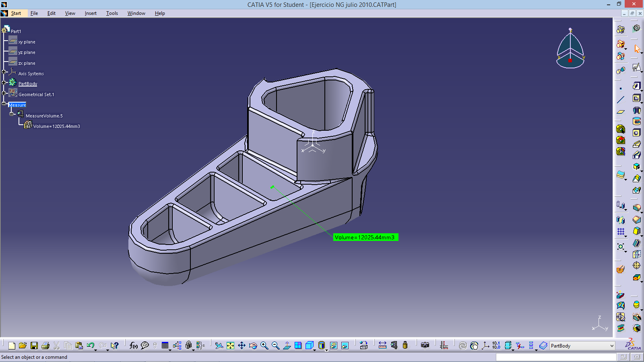The image size is (644, 362).
Task: Select Part1 root in the tree
Action: [16, 31]
